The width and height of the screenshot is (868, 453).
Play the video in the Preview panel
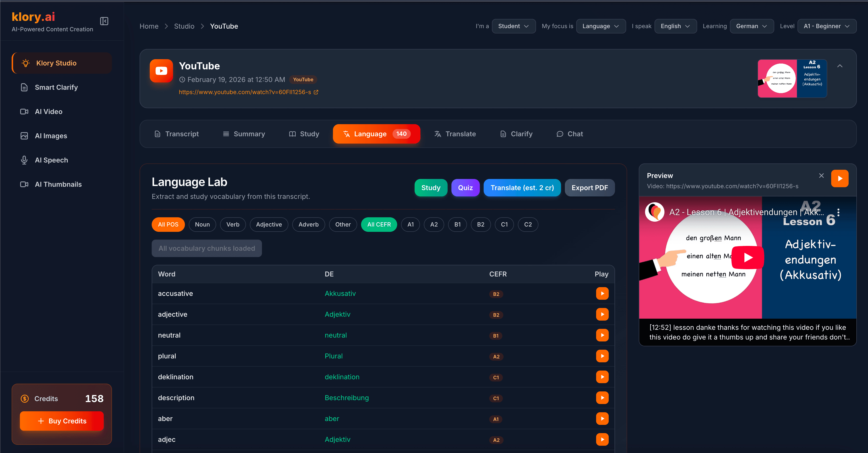point(840,178)
